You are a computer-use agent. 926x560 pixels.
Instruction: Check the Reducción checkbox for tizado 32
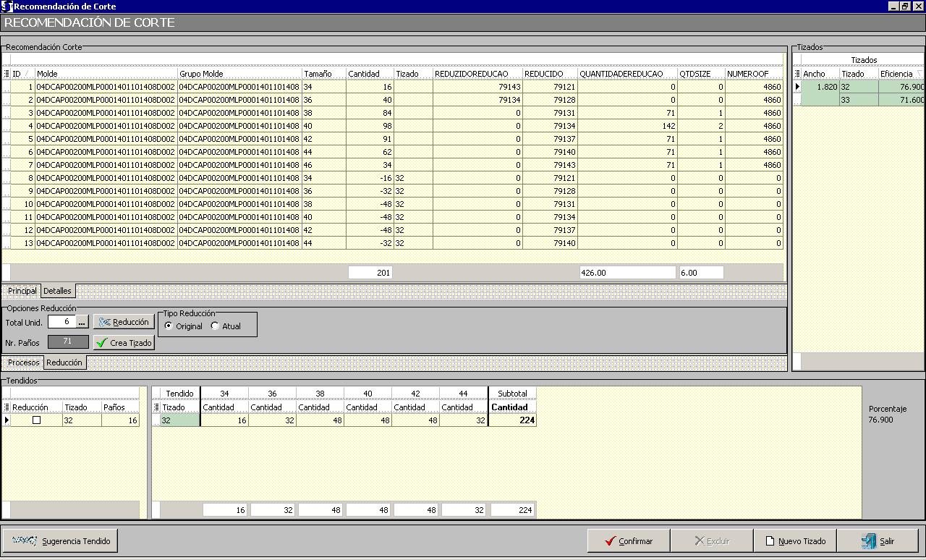pos(36,420)
